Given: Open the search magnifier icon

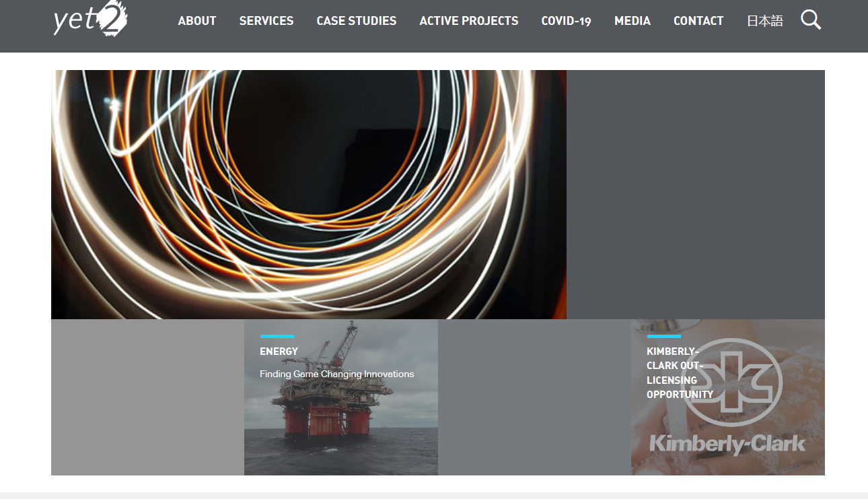Looking at the screenshot, I should (811, 20).
